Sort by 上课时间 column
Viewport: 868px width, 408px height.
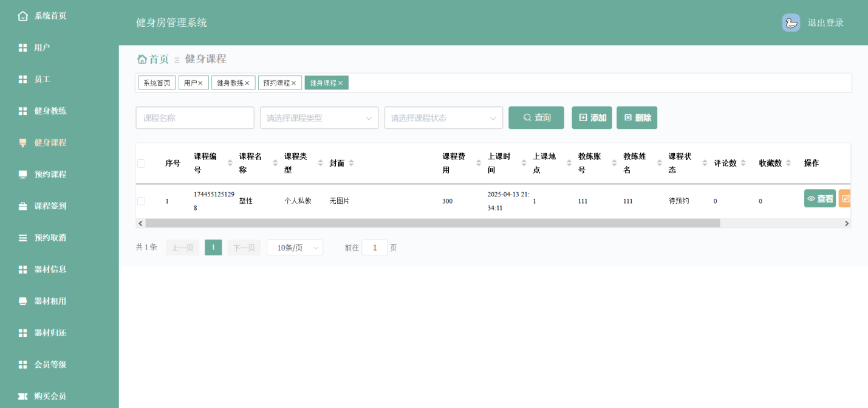click(x=524, y=163)
